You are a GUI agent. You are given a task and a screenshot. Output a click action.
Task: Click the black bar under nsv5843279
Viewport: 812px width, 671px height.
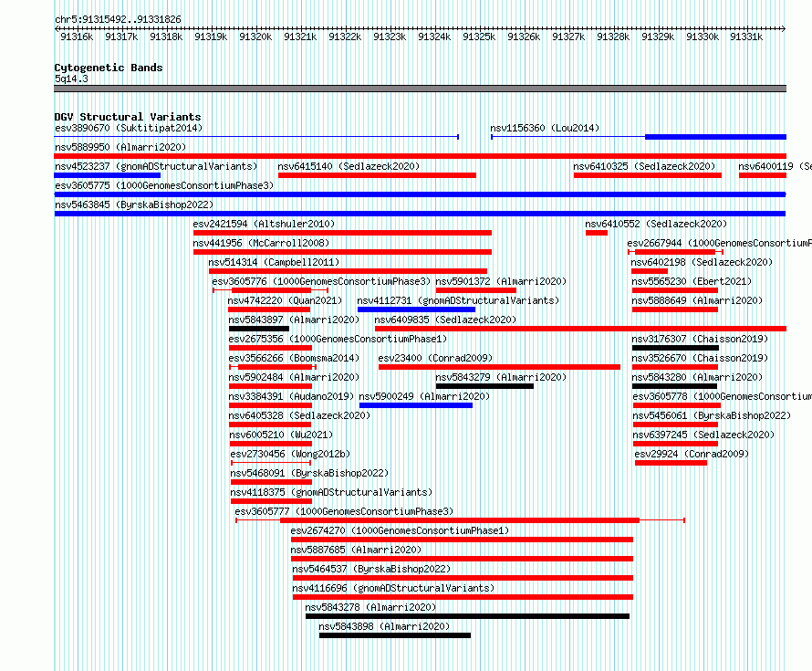pos(484,386)
